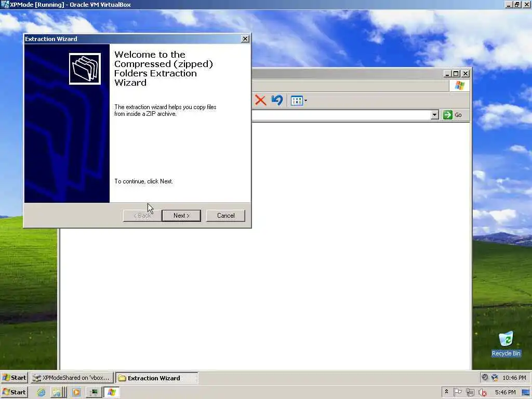Click the VirtualBox title bar icon
This screenshot has width=532, height=399.
coord(5,4)
